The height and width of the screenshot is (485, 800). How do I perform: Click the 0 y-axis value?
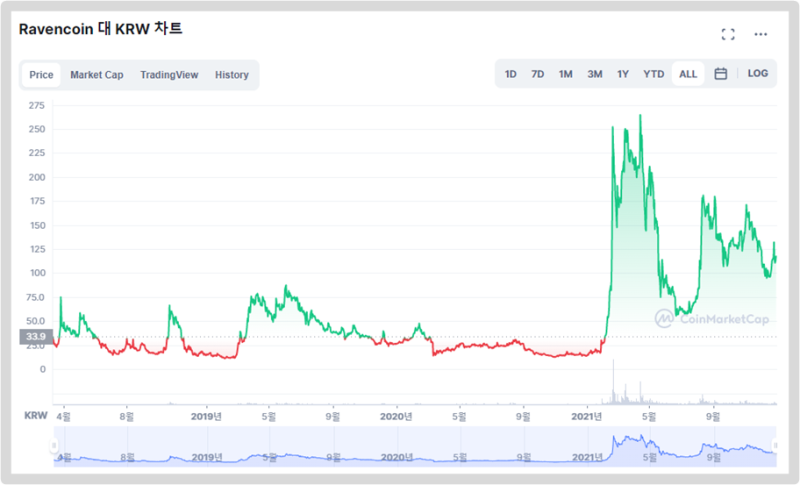pos(43,369)
